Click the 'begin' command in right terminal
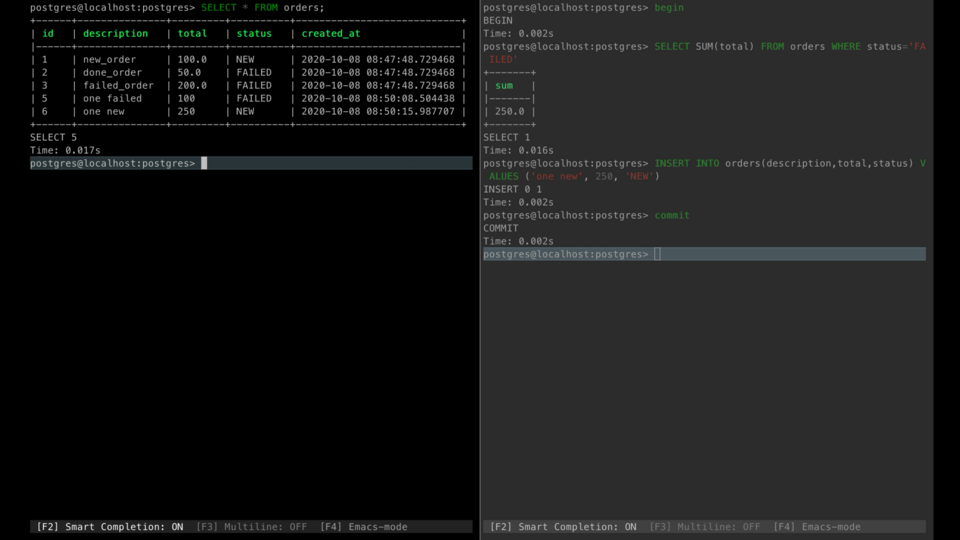 point(669,7)
